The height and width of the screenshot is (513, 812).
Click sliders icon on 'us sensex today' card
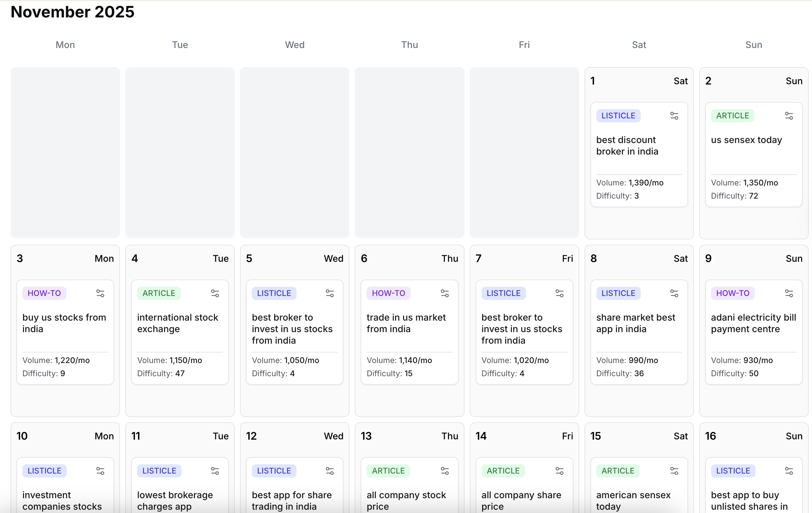789,116
